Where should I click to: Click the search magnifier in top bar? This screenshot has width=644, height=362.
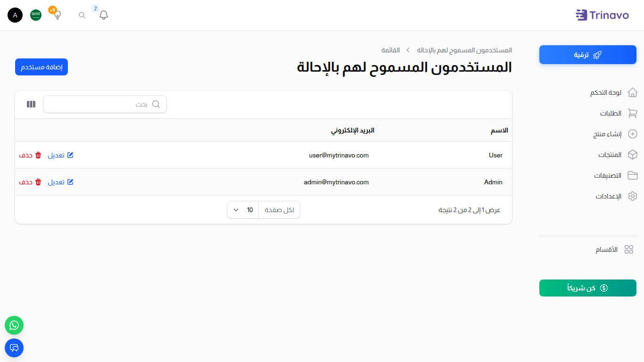click(x=82, y=15)
